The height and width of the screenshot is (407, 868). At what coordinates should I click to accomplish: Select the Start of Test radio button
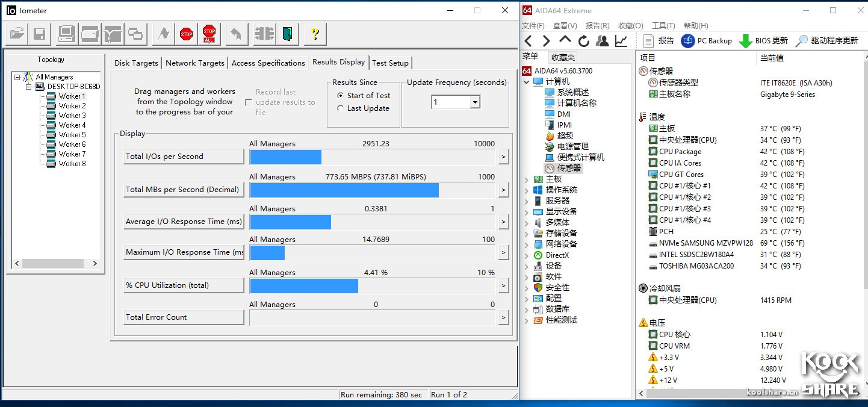[x=341, y=96]
